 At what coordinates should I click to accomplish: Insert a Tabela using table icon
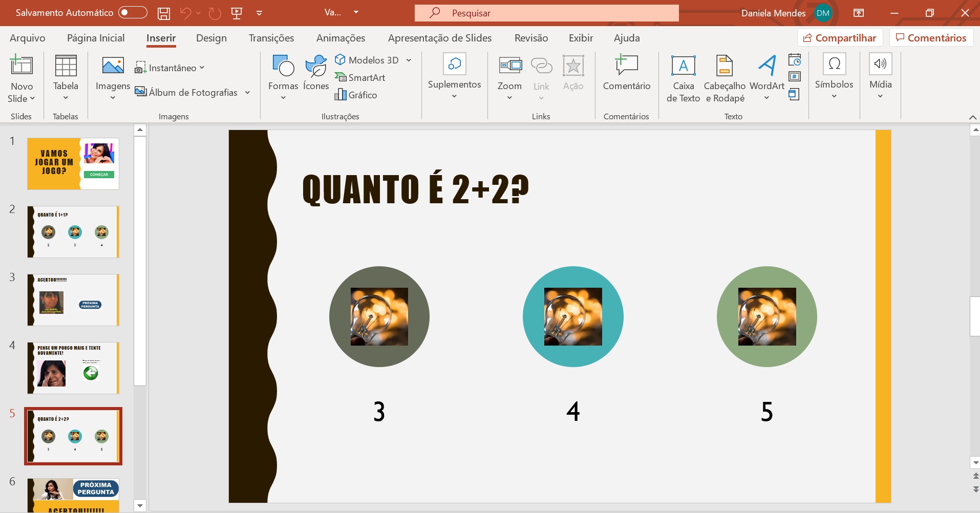click(x=66, y=66)
